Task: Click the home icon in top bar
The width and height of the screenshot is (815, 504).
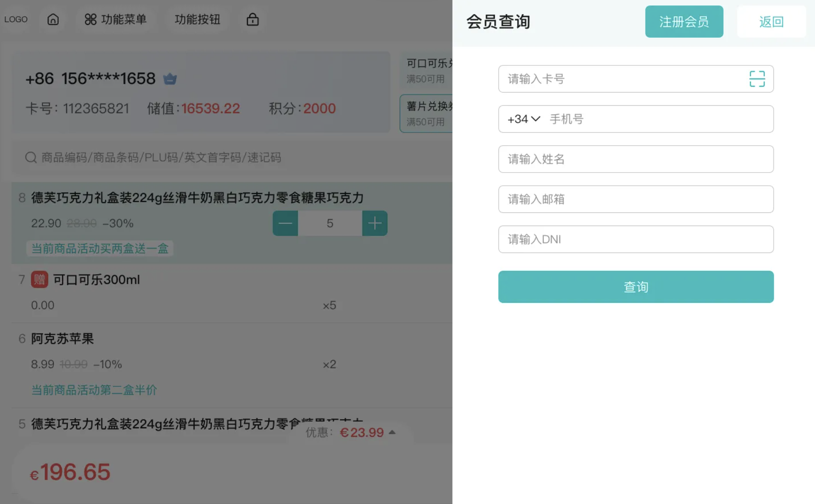Action: click(x=53, y=20)
